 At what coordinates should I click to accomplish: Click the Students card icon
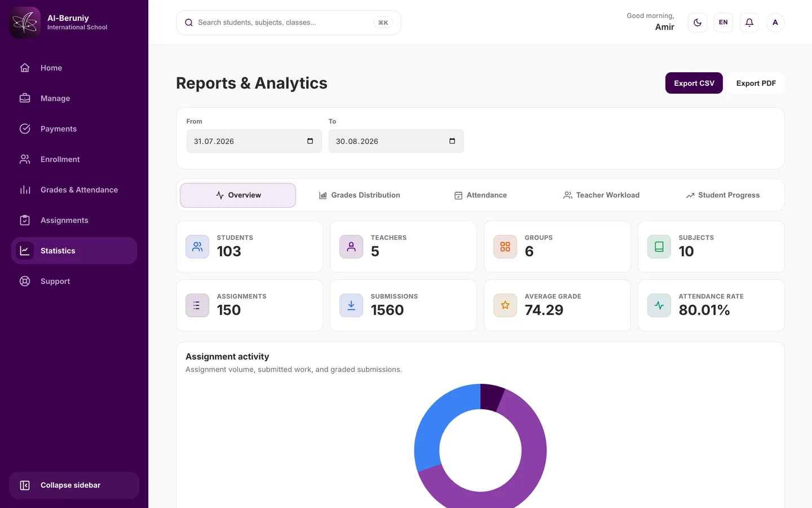[197, 247]
